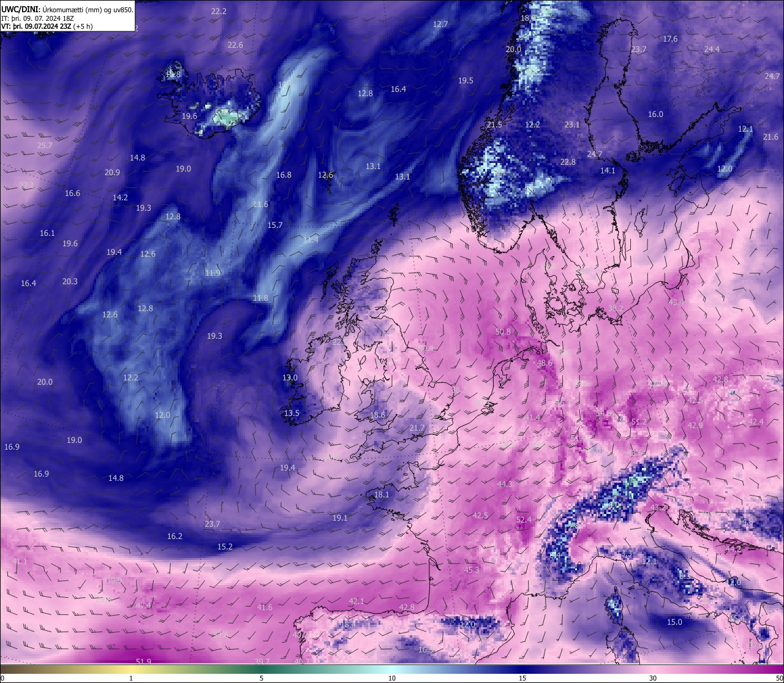Click the IT initial time line 18Z

[x=37, y=18]
